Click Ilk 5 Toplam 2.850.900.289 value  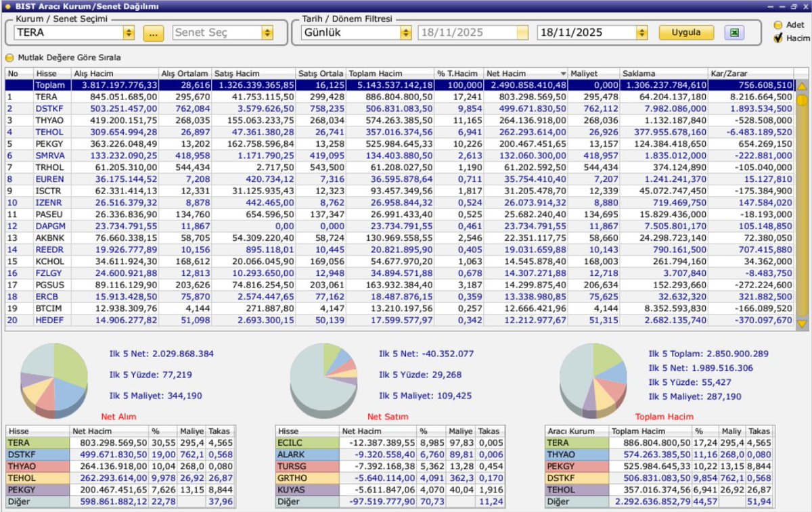point(736,353)
